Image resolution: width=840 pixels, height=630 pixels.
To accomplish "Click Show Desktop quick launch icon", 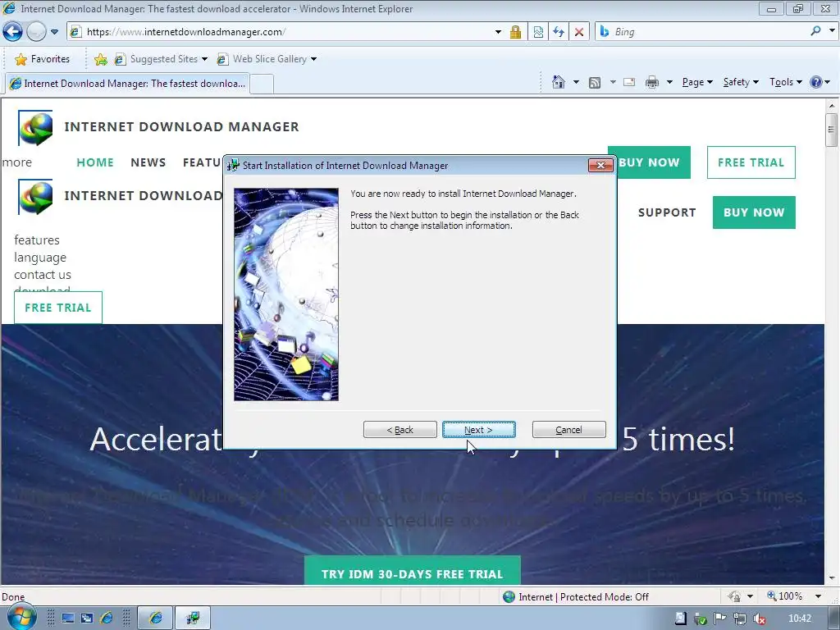I will 68,619.
